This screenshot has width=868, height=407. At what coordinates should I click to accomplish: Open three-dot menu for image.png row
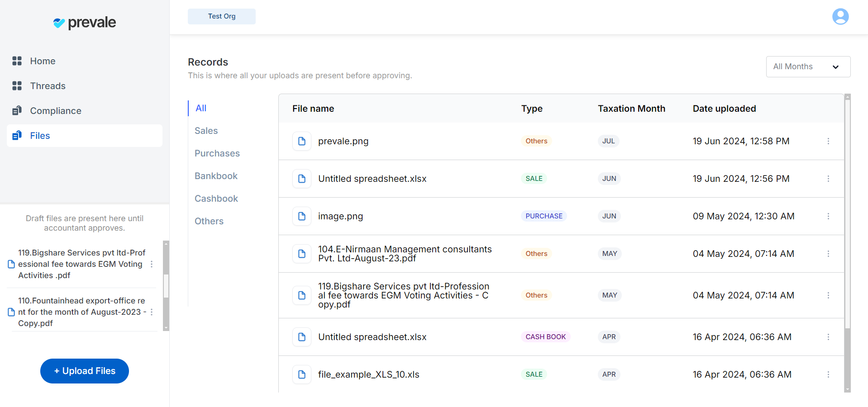click(x=828, y=216)
